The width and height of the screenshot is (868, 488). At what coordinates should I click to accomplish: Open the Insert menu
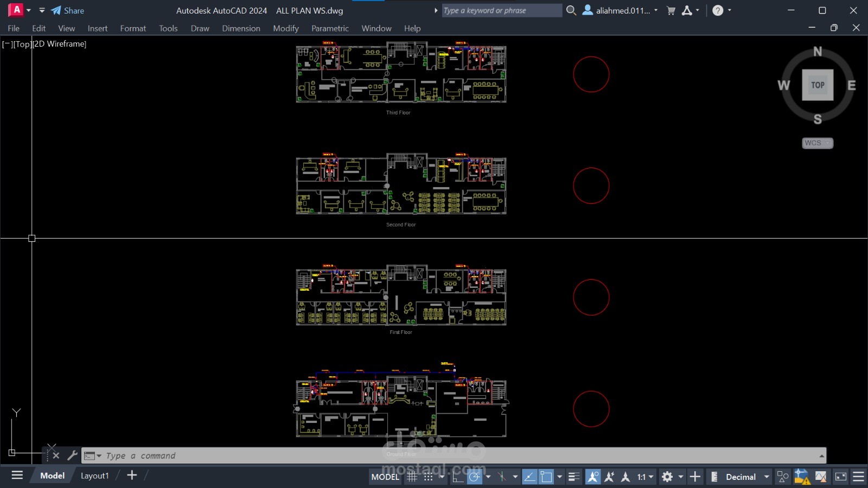pyautogui.click(x=98, y=28)
